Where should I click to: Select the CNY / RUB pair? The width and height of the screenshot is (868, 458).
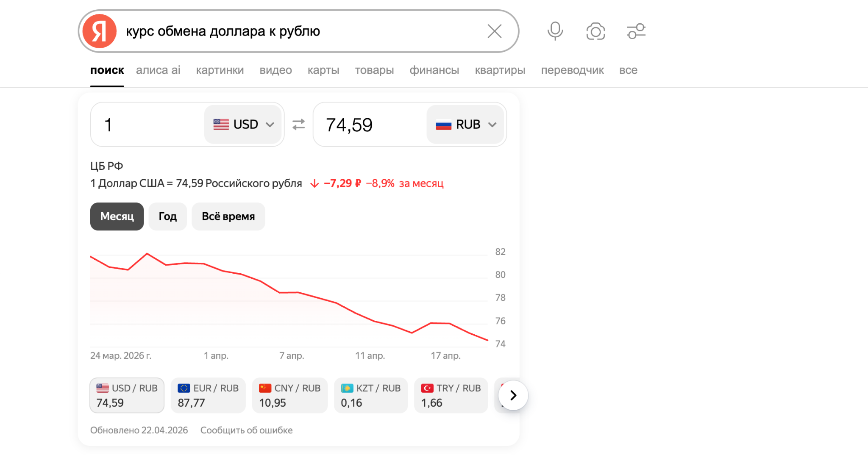pos(290,395)
